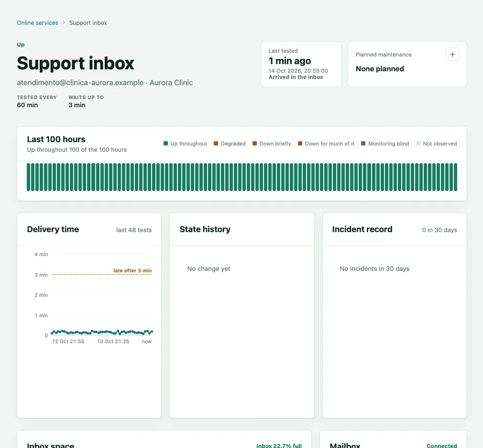The width and height of the screenshot is (483, 448).
Task: Click the breadcrumb chevron separator
Action: pyautogui.click(x=64, y=23)
